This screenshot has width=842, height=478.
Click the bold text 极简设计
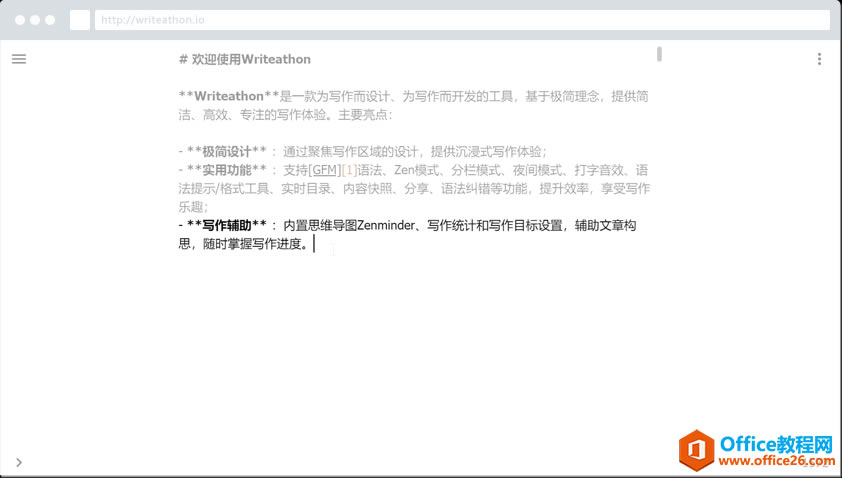(227, 151)
